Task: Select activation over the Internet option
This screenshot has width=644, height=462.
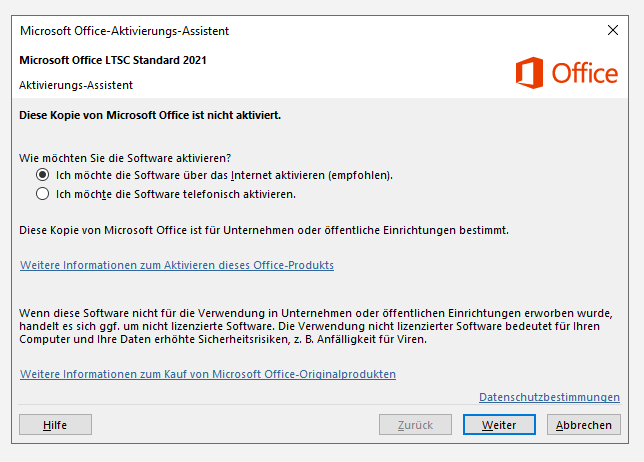Action: 42,175
